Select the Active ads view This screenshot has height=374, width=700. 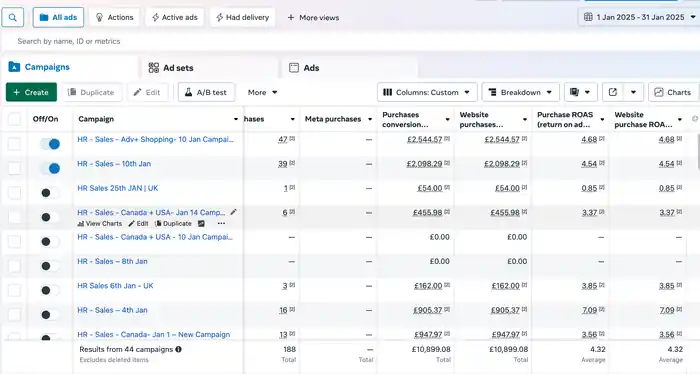point(175,17)
